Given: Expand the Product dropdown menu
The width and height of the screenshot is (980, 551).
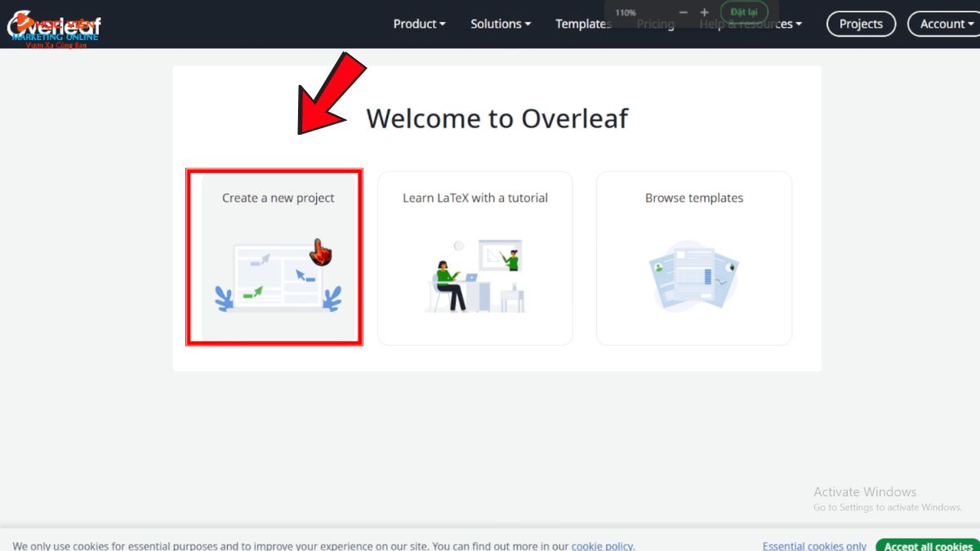Looking at the screenshot, I should 419,24.
